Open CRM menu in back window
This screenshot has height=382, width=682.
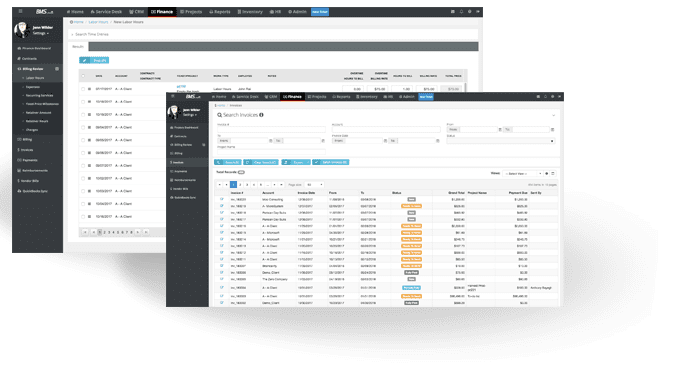tap(137, 12)
